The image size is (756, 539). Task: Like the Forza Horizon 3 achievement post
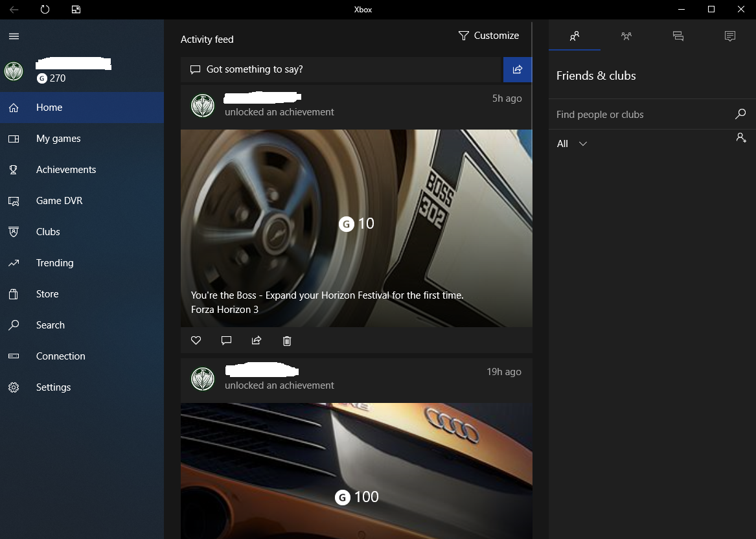[196, 340]
